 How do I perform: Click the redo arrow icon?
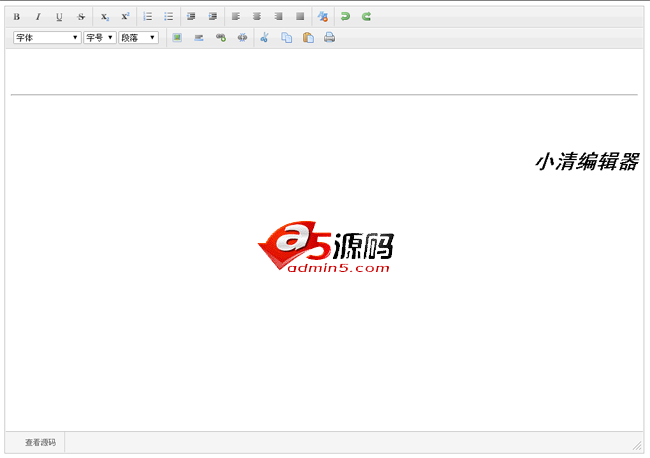point(367,17)
